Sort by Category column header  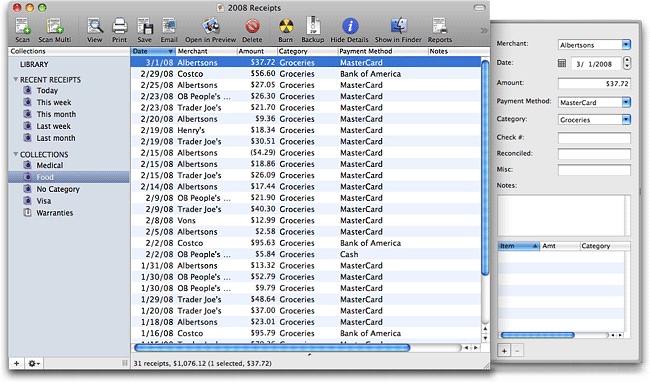coord(307,51)
